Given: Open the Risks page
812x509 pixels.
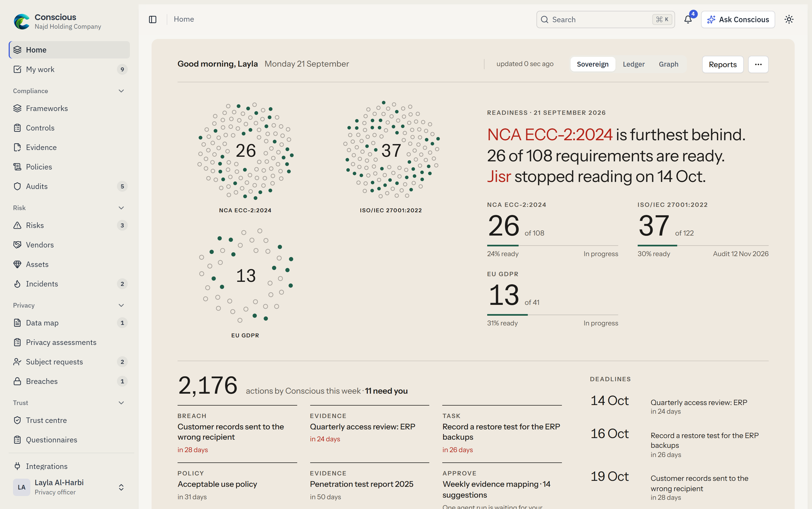Looking at the screenshot, I should point(69,226).
